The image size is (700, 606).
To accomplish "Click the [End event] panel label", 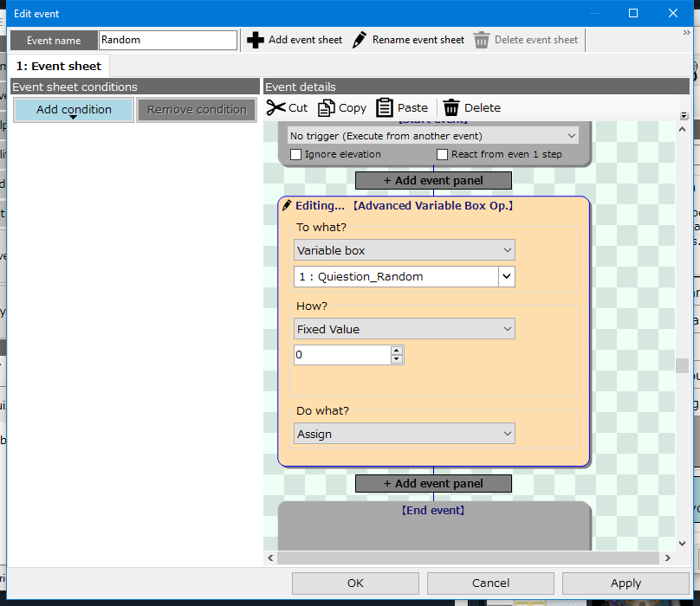I will click(x=433, y=511).
